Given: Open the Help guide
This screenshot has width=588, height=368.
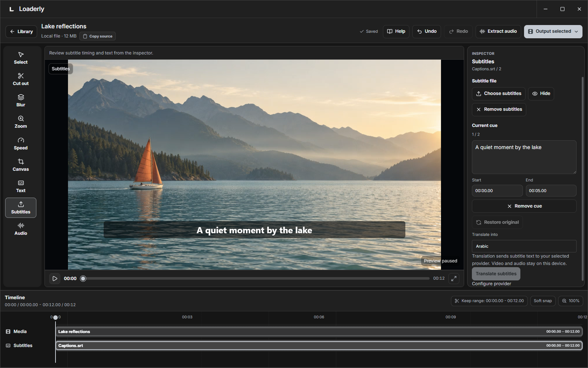Looking at the screenshot, I should pyautogui.click(x=396, y=32).
